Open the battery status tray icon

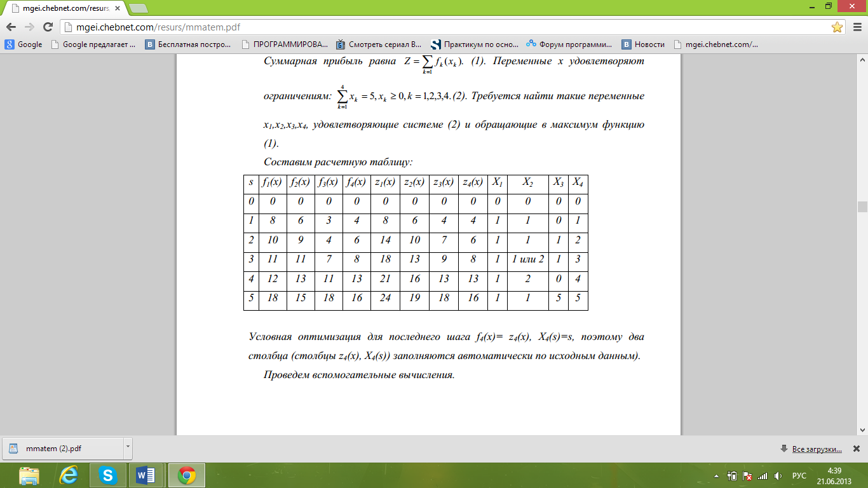coord(732,475)
